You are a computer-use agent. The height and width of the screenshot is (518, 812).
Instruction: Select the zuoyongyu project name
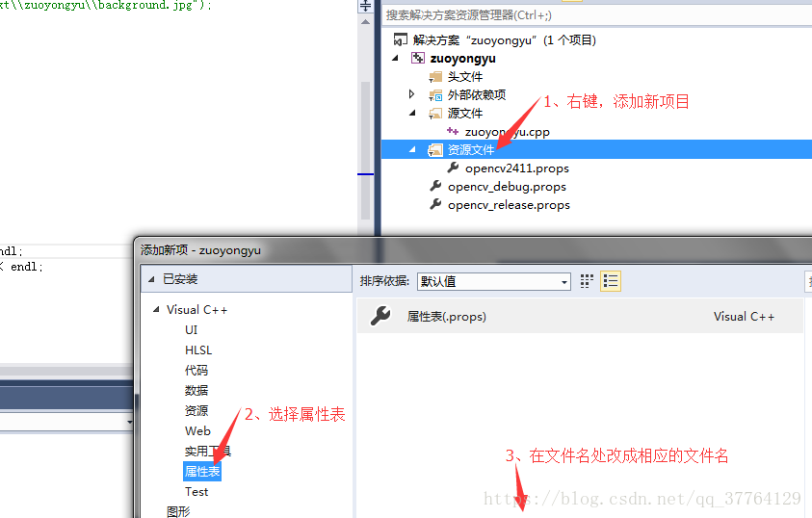(463, 59)
